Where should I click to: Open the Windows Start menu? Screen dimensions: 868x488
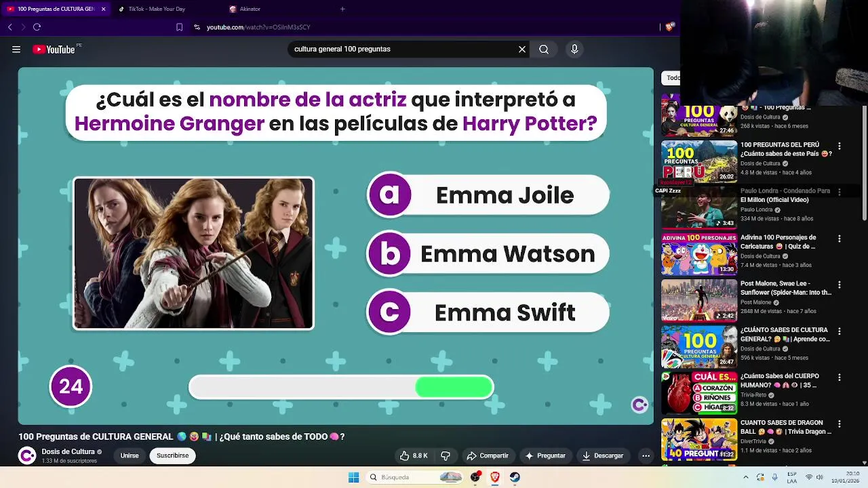(353, 477)
